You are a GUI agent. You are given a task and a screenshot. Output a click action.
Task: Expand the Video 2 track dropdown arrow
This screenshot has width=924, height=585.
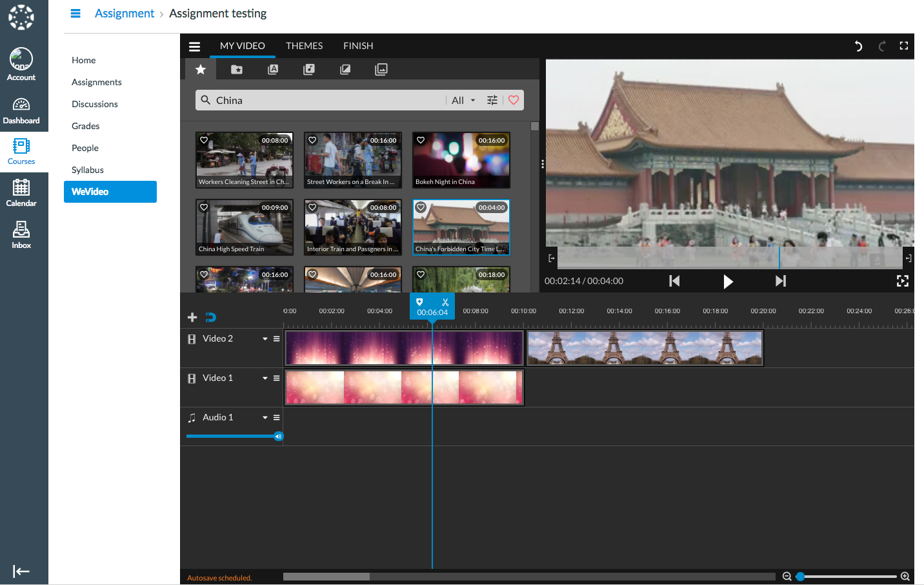pos(265,339)
